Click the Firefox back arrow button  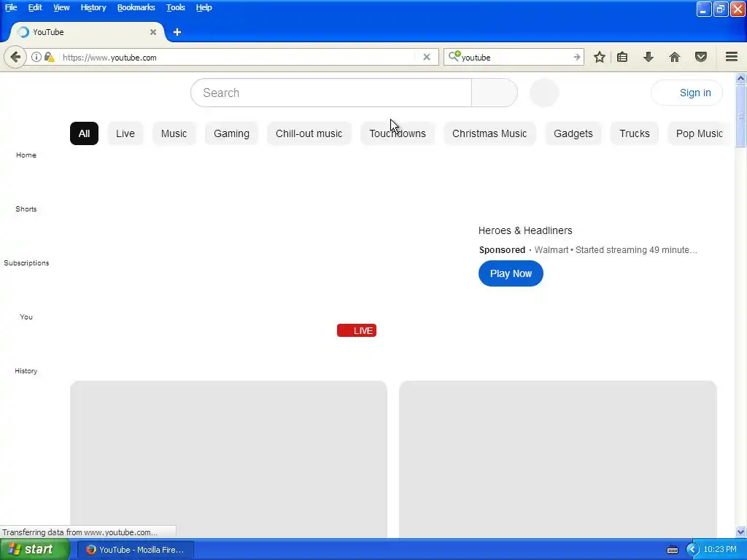(15, 57)
